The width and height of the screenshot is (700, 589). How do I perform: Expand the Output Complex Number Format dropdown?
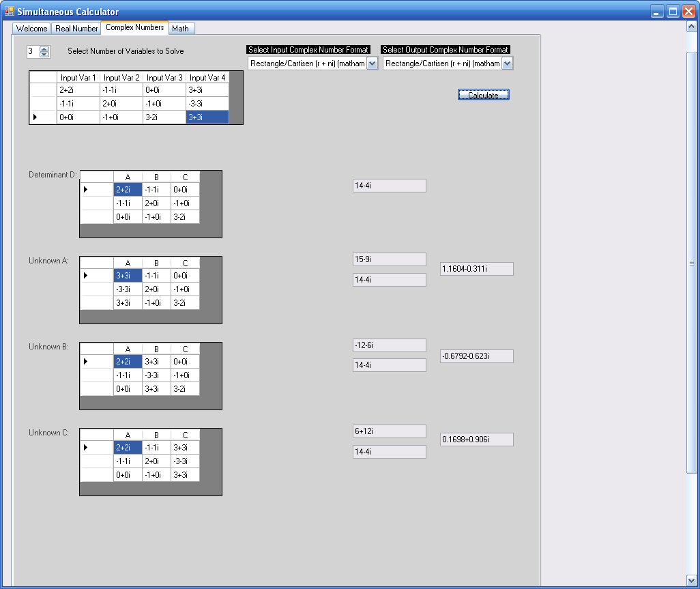click(x=507, y=63)
